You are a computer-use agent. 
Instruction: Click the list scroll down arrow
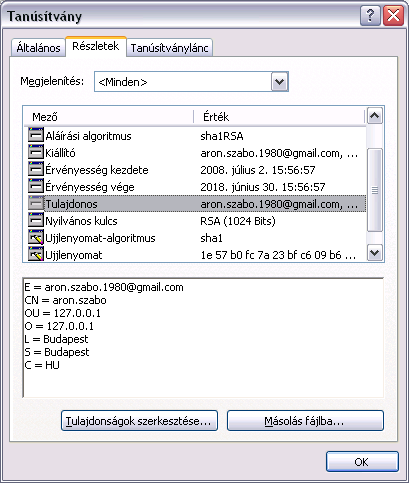tap(375, 253)
